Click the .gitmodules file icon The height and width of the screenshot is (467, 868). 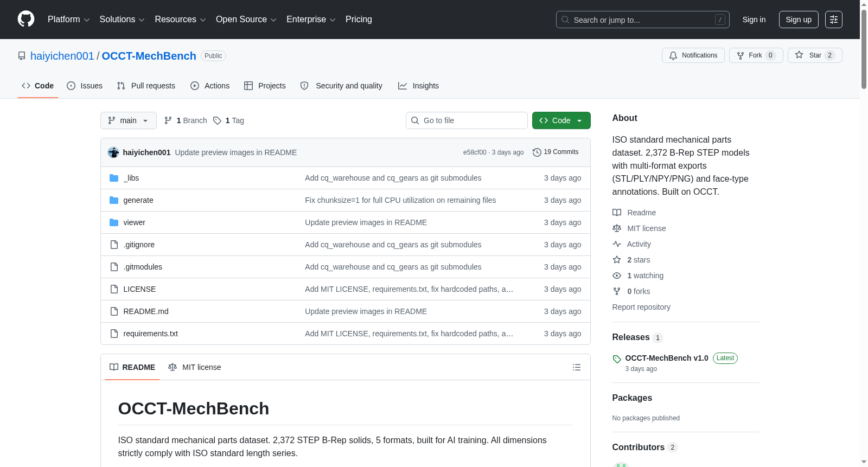[114, 267]
